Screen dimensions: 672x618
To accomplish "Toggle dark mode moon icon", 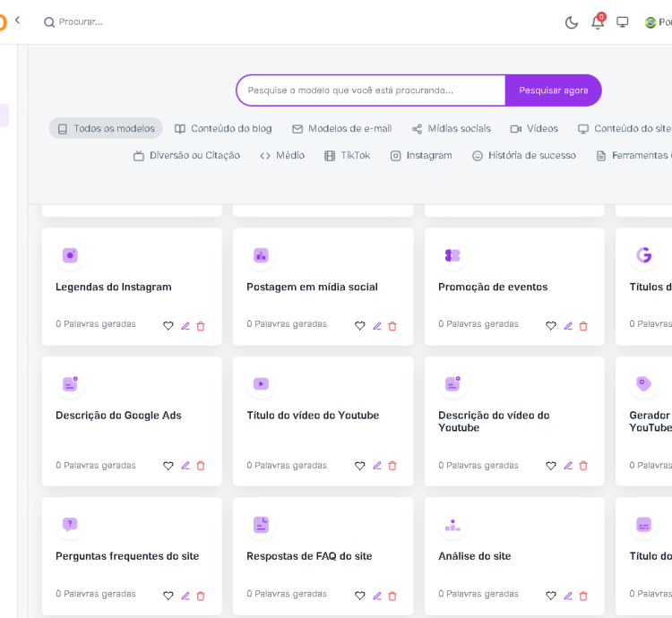I will click(572, 22).
